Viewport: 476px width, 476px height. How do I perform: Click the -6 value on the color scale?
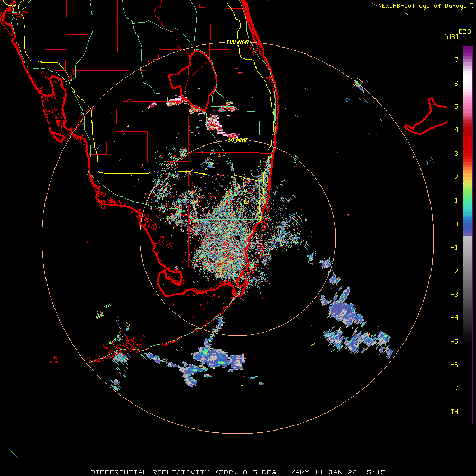pyautogui.click(x=454, y=364)
